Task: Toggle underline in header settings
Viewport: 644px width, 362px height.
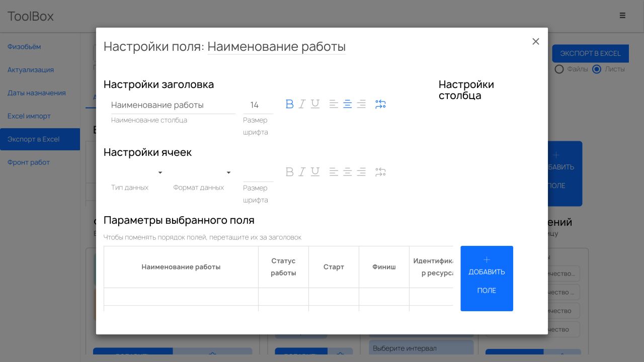Action: 315,104
